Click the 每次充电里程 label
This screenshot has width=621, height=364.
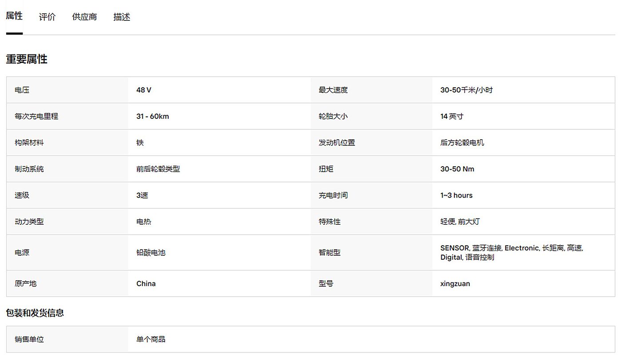tap(36, 116)
